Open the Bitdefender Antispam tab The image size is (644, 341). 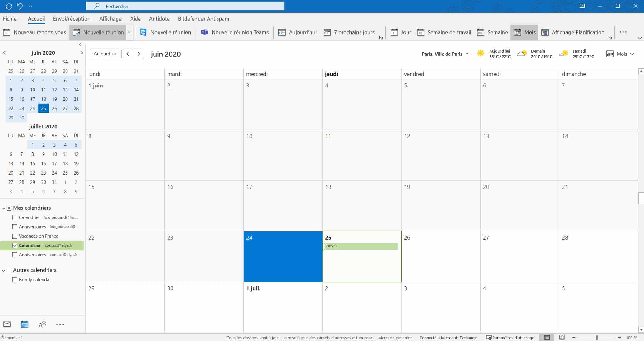204,19
